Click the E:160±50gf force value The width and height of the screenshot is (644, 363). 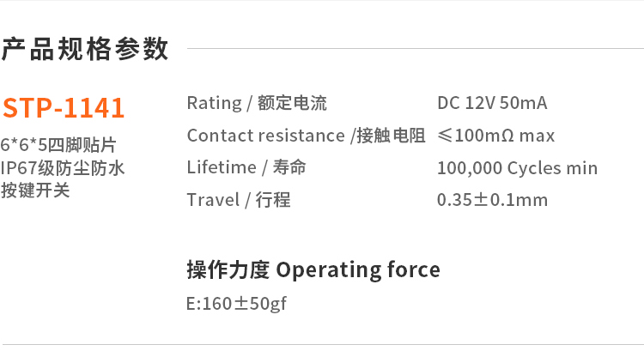click(236, 304)
